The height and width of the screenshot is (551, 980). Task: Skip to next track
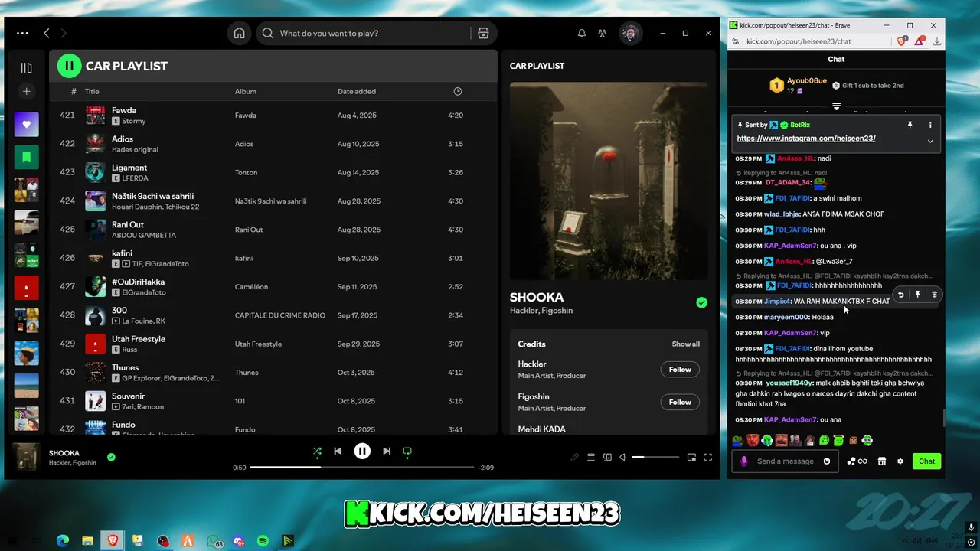coord(387,452)
